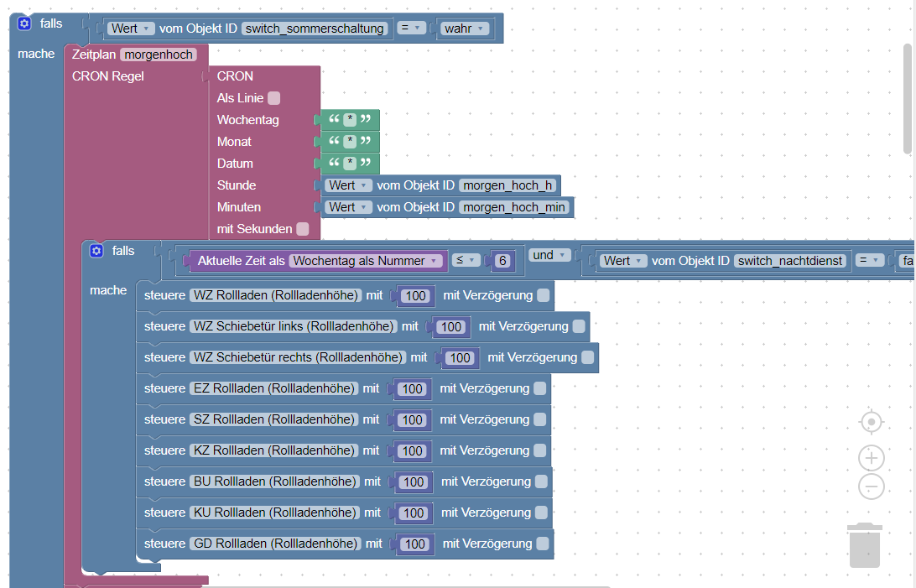The image size is (916, 588).
Task: Enable delay for EZ Rollladen
Action: click(540, 388)
